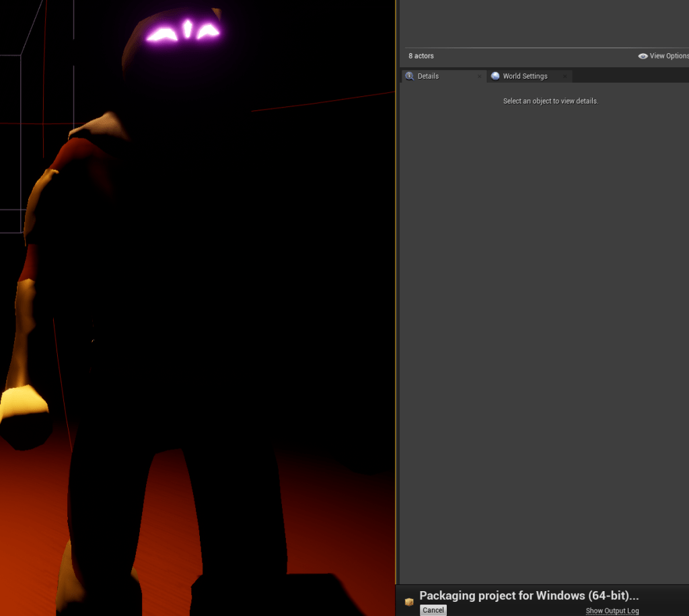Close the Details tab
The width and height of the screenshot is (689, 616).
(479, 77)
